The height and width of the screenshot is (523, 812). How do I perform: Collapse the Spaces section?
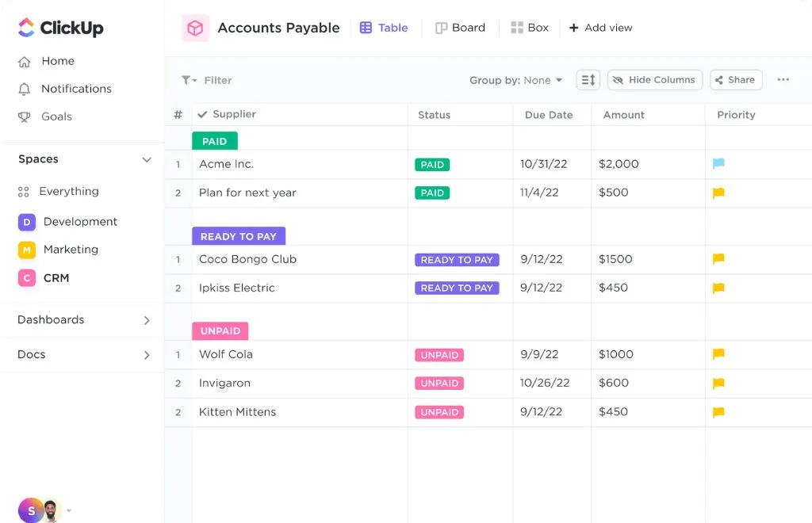point(146,159)
